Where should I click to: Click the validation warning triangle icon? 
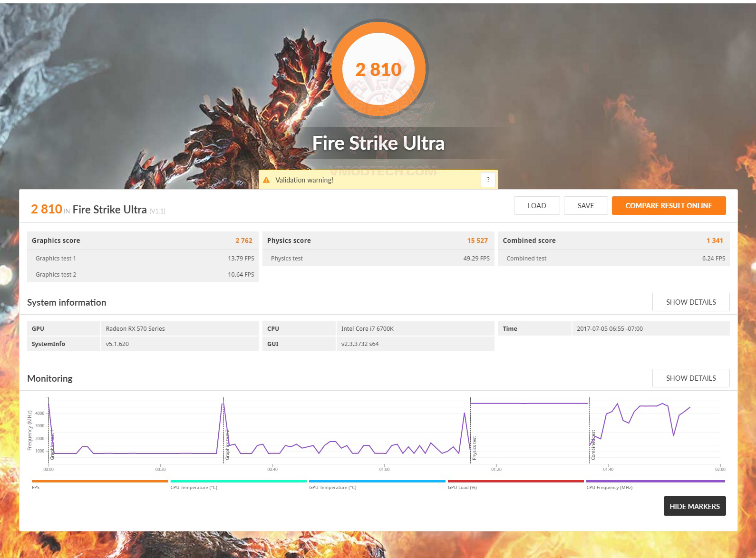click(x=266, y=180)
